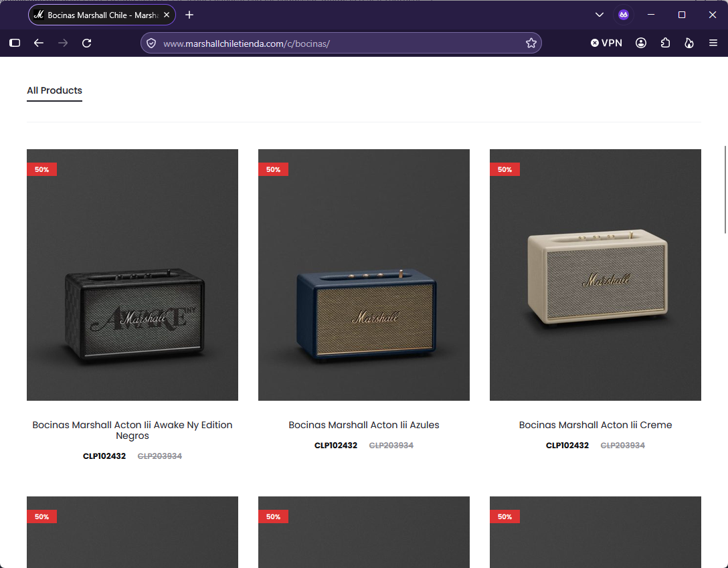This screenshot has width=728, height=568.
Task: Click CLP102432 price under Awake Ny Edition
Action: tap(104, 456)
